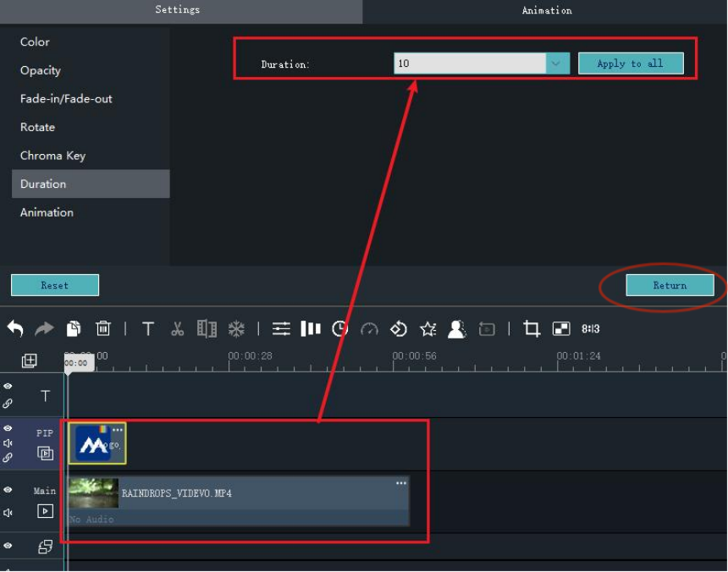Screen dimensions: 728x572
Task: Hide the PIP track with its eye toggle
Action: [7, 427]
